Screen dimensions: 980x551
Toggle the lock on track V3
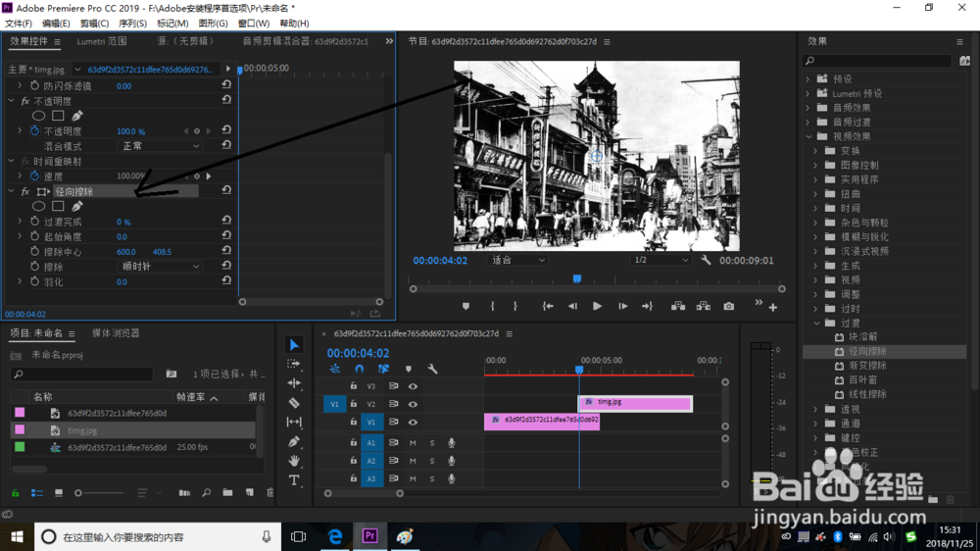pyautogui.click(x=354, y=386)
